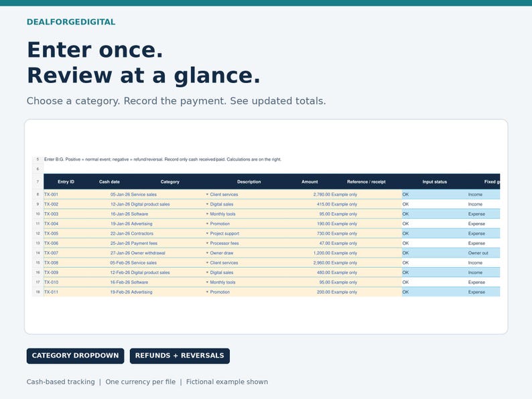Image resolution: width=532 pixels, height=399 pixels.
Task: Click entry ID cell TX-007
Action: click(51, 253)
